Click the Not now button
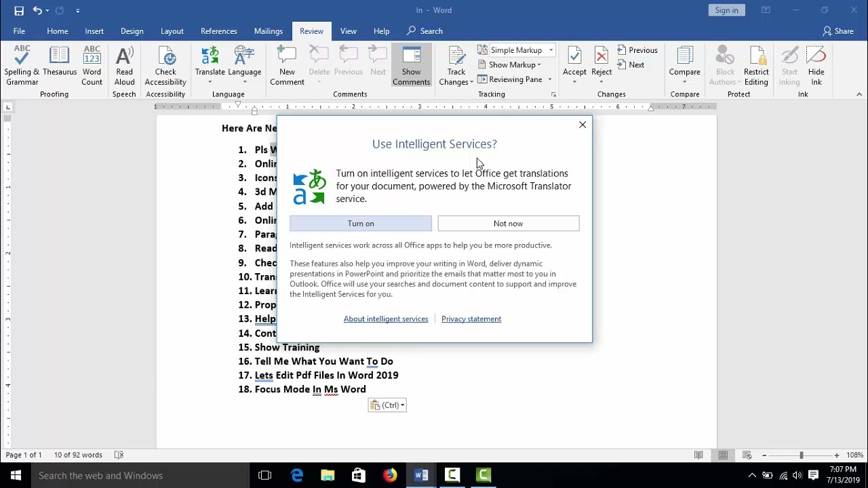This screenshot has height=488, width=868. click(509, 224)
